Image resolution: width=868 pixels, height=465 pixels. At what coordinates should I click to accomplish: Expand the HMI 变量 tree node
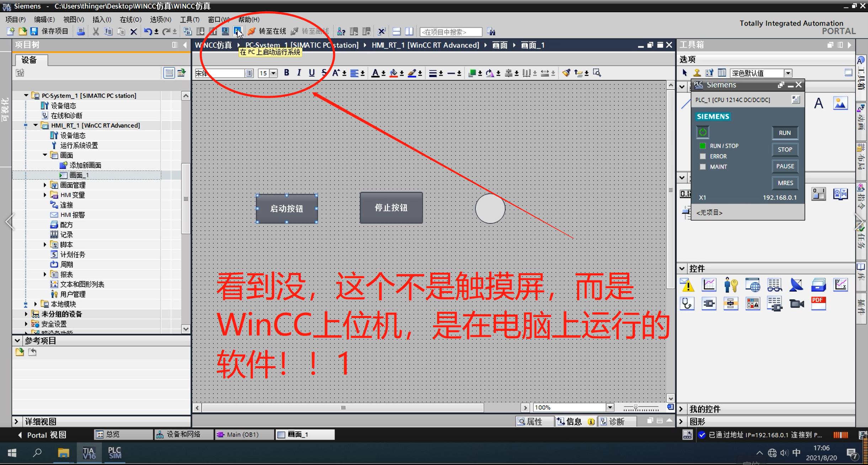click(45, 195)
